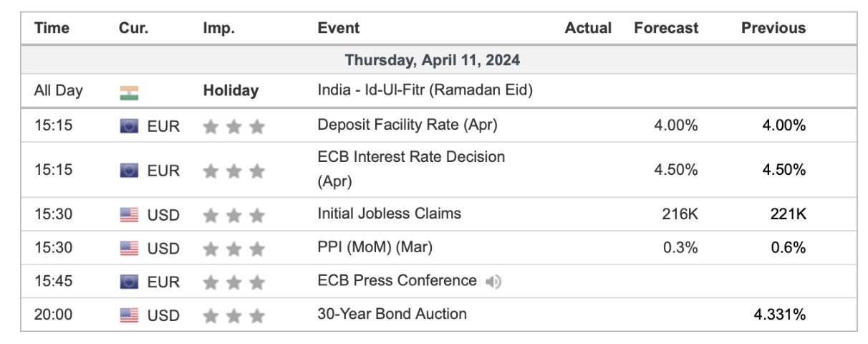868x344 pixels.
Task: Click importance stars for ECB Interest Rate Decision
Action: coord(233,171)
